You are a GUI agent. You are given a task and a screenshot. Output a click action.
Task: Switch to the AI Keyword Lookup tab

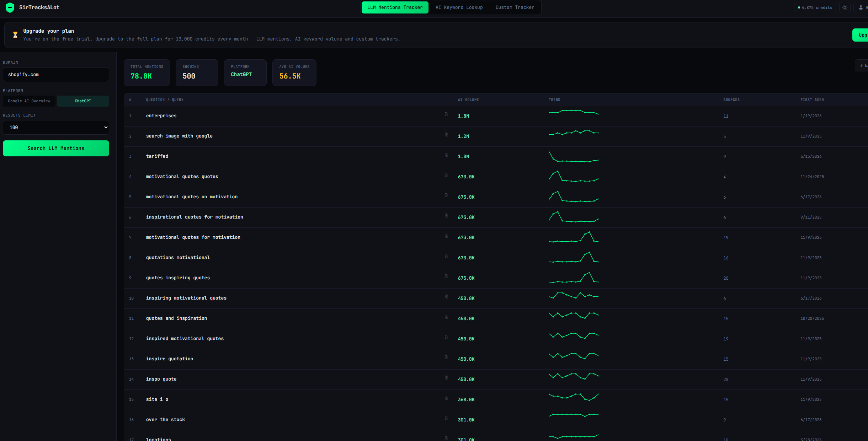tap(459, 7)
